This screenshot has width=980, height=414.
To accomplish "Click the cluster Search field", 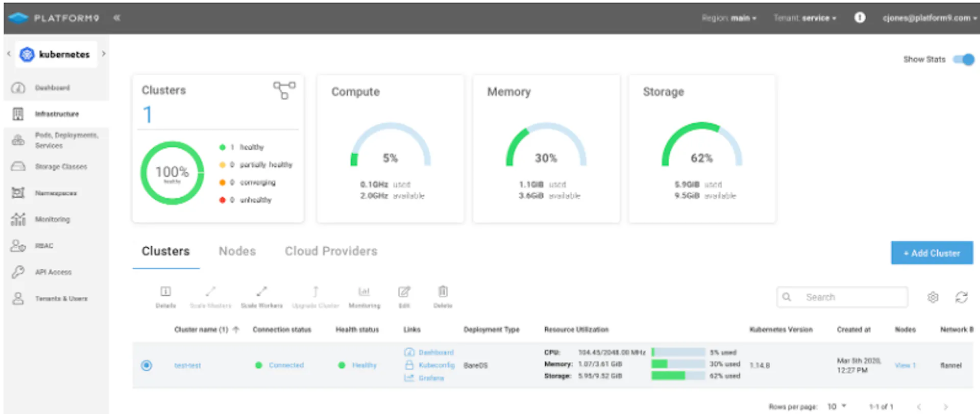I will pyautogui.click(x=842, y=297).
